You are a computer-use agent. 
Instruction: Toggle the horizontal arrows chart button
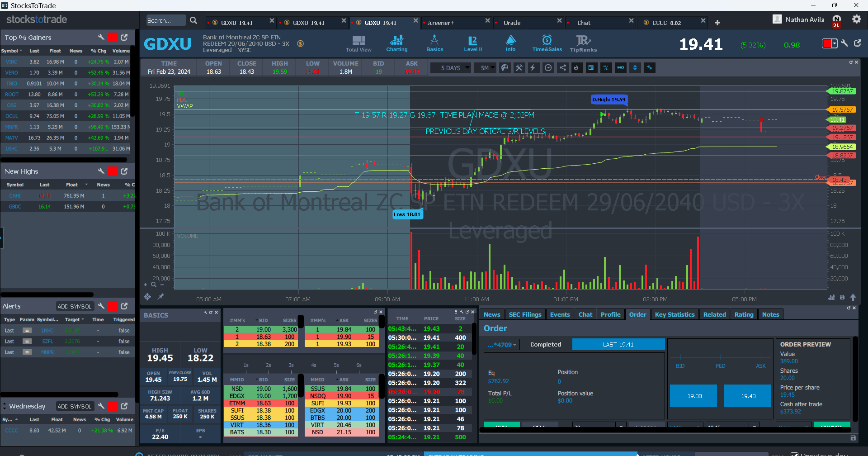pos(650,68)
